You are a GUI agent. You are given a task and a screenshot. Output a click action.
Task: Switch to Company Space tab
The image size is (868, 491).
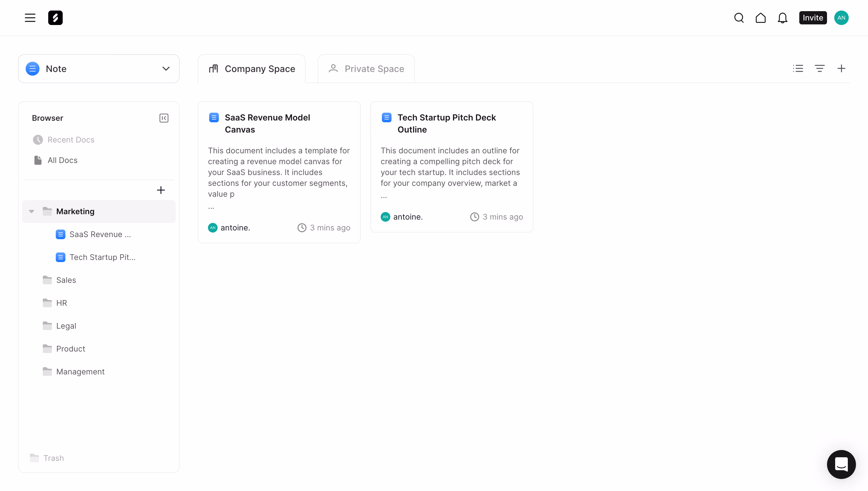pyautogui.click(x=252, y=69)
